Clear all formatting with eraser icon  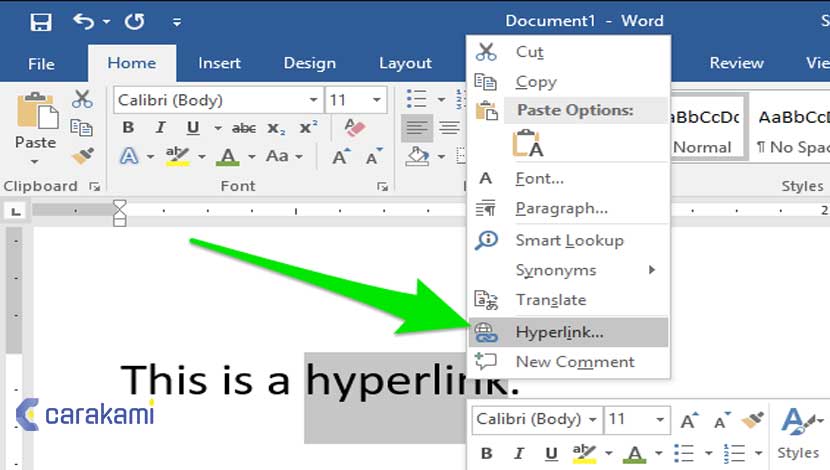(354, 127)
